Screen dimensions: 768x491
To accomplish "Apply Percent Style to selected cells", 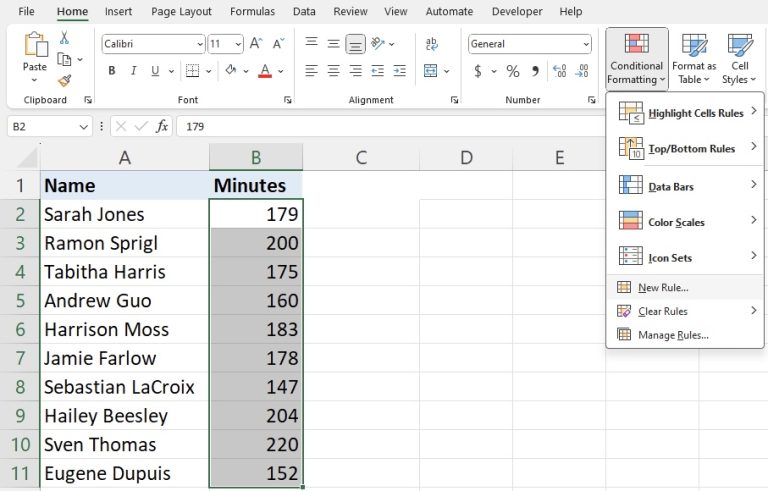I will pos(512,71).
